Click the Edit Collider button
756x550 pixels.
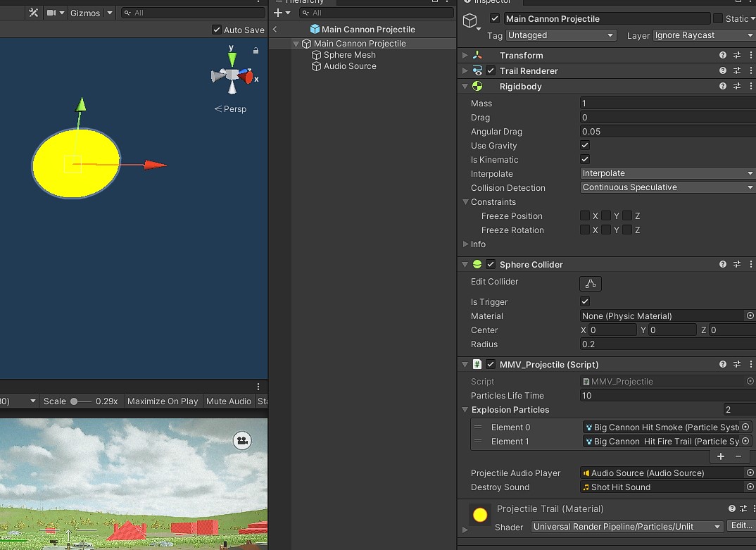[590, 284]
